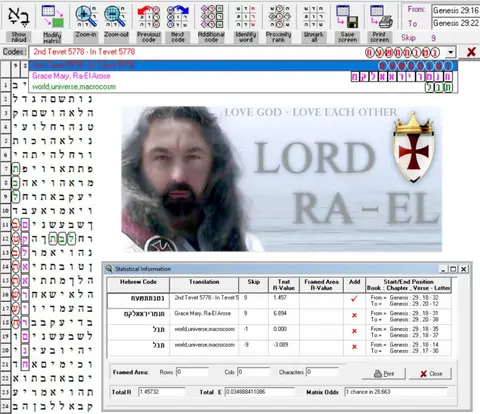Toggle Add mark for world,universe skip -9 row
480x414 pixels.
coord(354,347)
